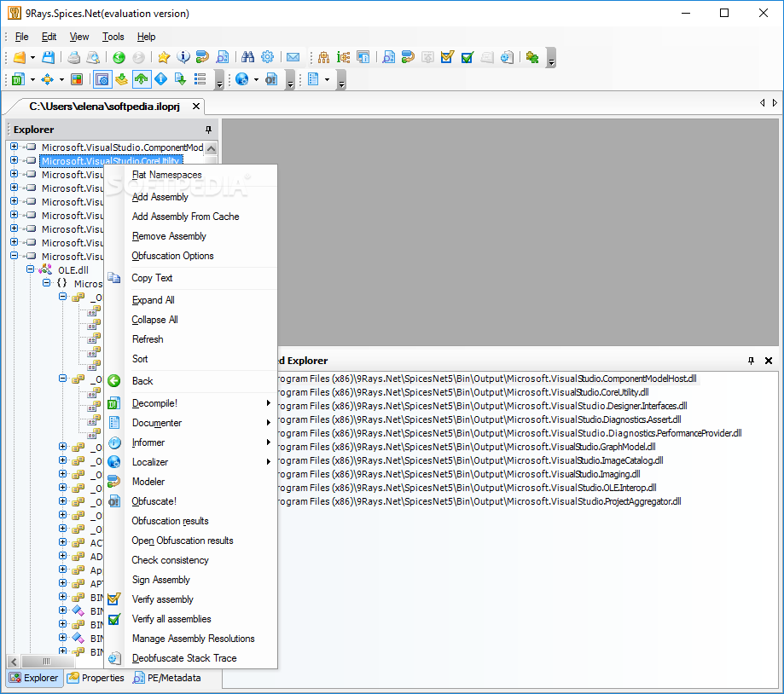This screenshot has width=784, height=694.
Task: Click Sign Assembly in context menu
Action: click(x=161, y=580)
